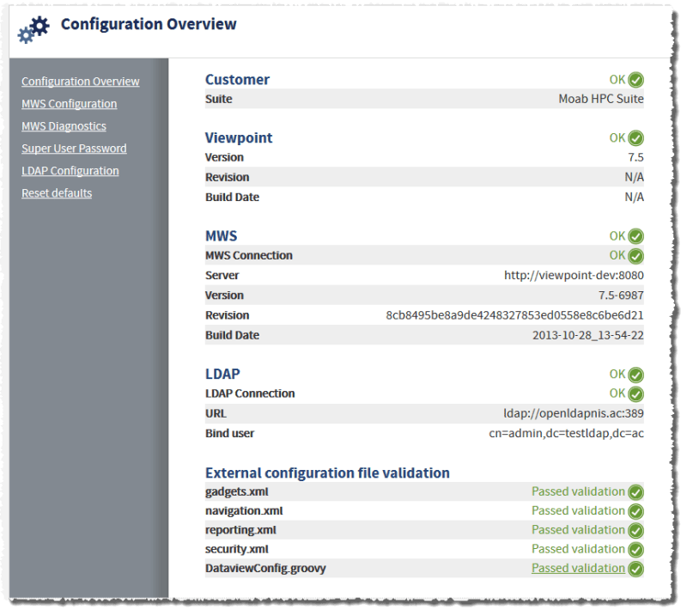
Task: Click the reporting.xml file name
Action: click(241, 530)
